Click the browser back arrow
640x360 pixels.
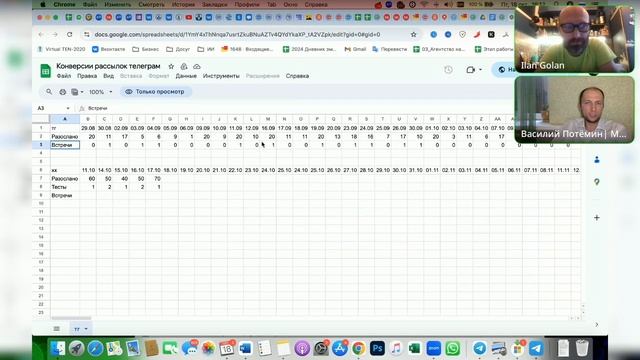pos(41,35)
